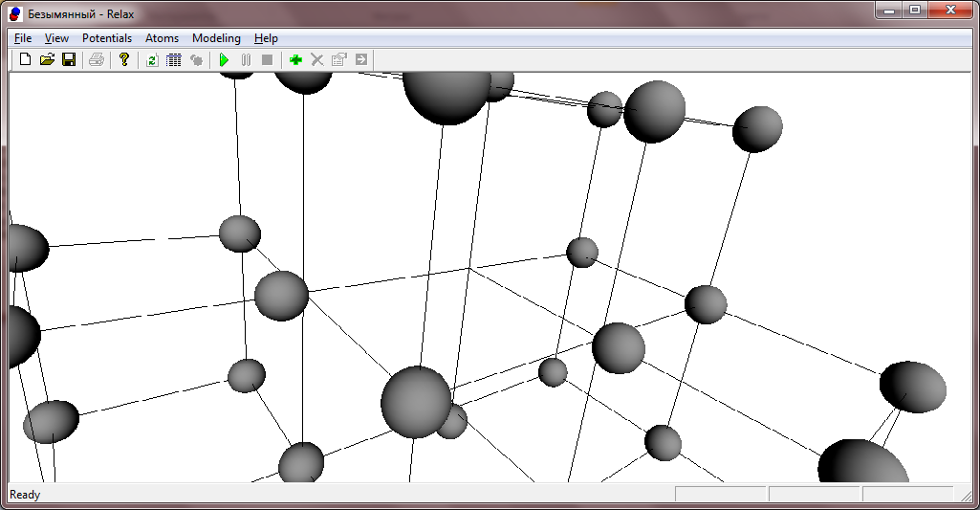Open help with the yellow question mark

click(123, 59)
